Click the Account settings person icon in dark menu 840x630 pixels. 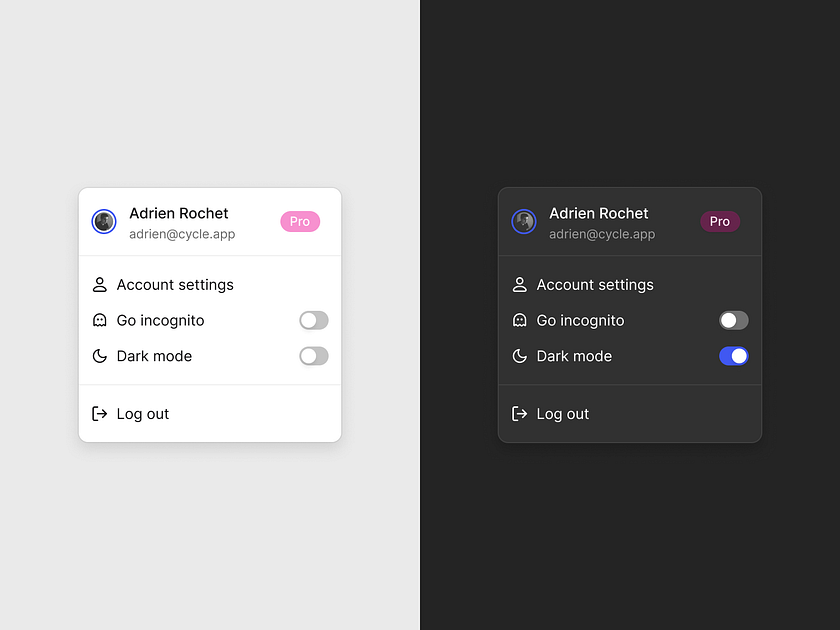(x=520, y=284)
